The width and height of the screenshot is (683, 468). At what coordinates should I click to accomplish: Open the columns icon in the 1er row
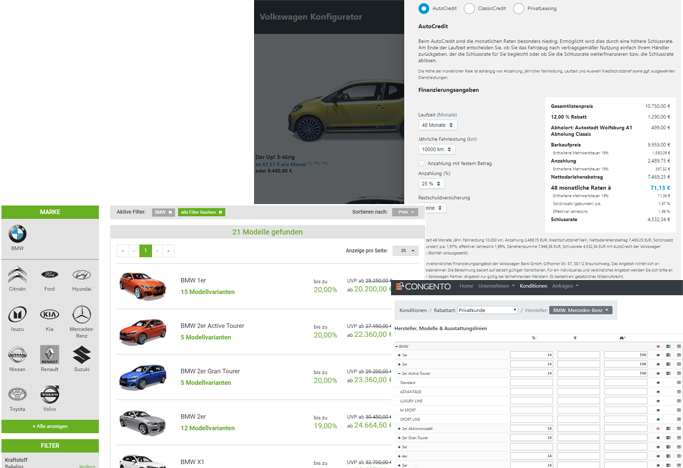(668, 355)
